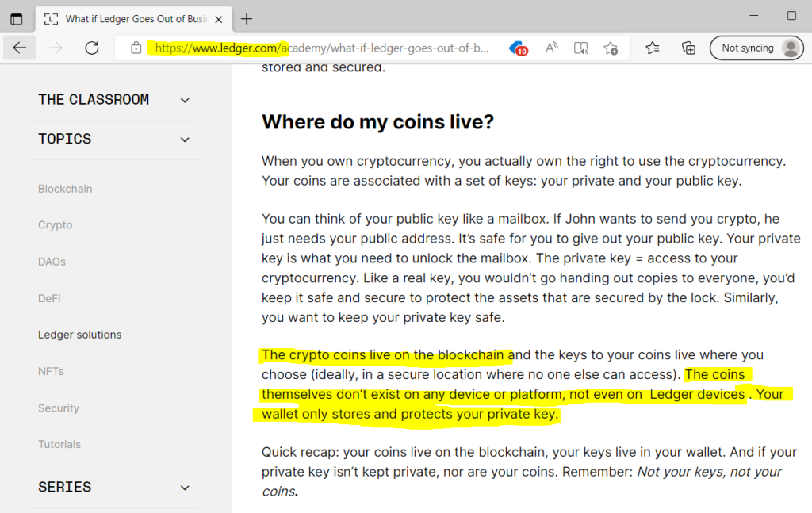
Task: Open the Tutorials topic link
Action: 59,444
